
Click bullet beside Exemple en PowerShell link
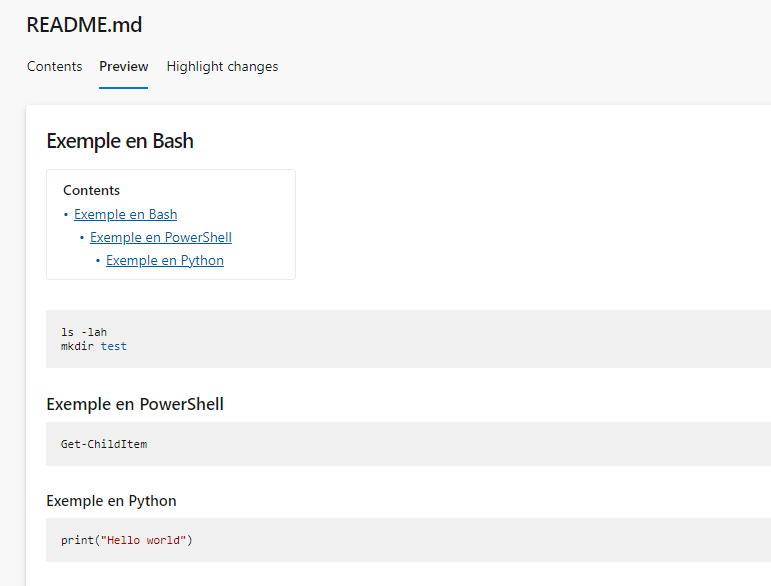tap(82, 237)
